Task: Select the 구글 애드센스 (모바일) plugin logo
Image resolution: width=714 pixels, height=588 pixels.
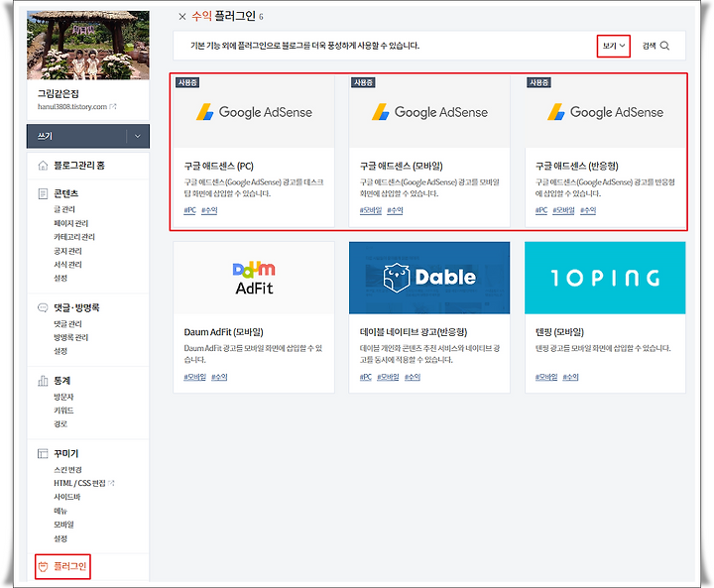Action: (x=429, y=112)
